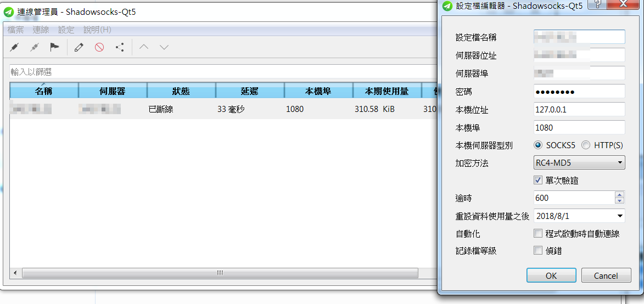
Task: Click the disconnect plug icon in toolbar
Action: click(35, 47)
